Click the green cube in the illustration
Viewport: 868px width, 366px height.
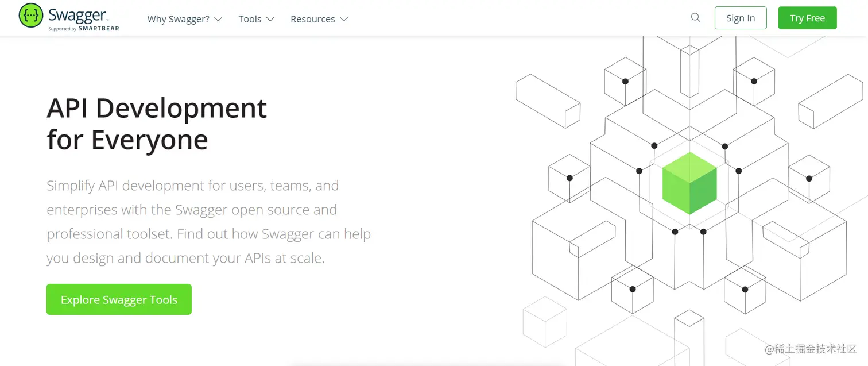[689, 183]
